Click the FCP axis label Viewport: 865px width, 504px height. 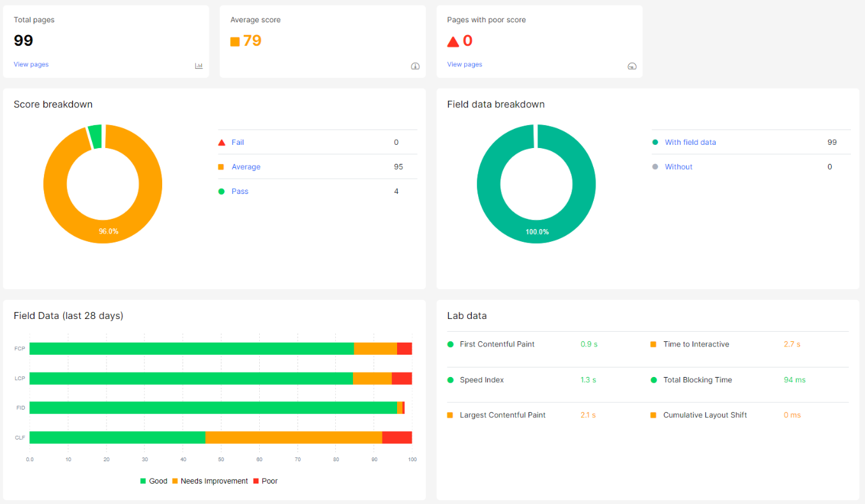[20, 349]
